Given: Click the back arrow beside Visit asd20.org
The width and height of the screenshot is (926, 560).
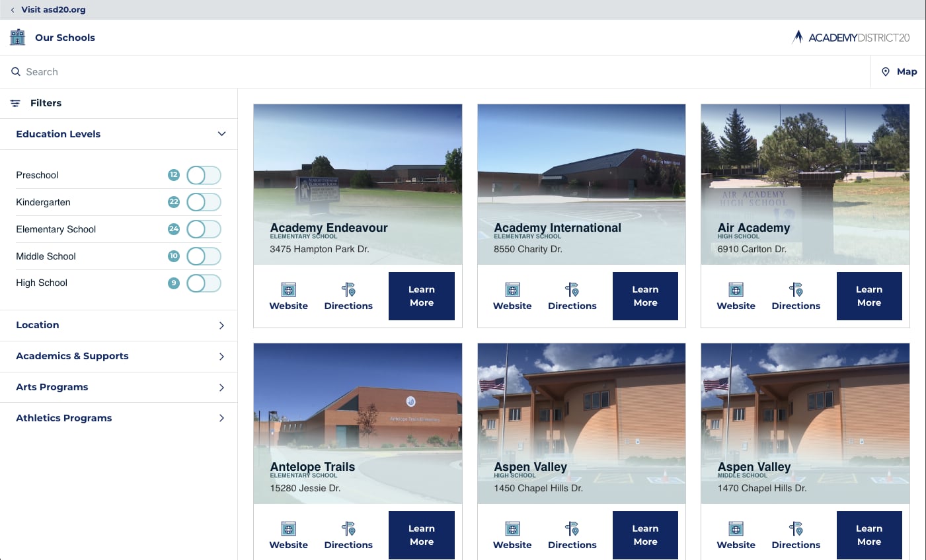Looking at the screenshot, I should [x=13, y=10].
